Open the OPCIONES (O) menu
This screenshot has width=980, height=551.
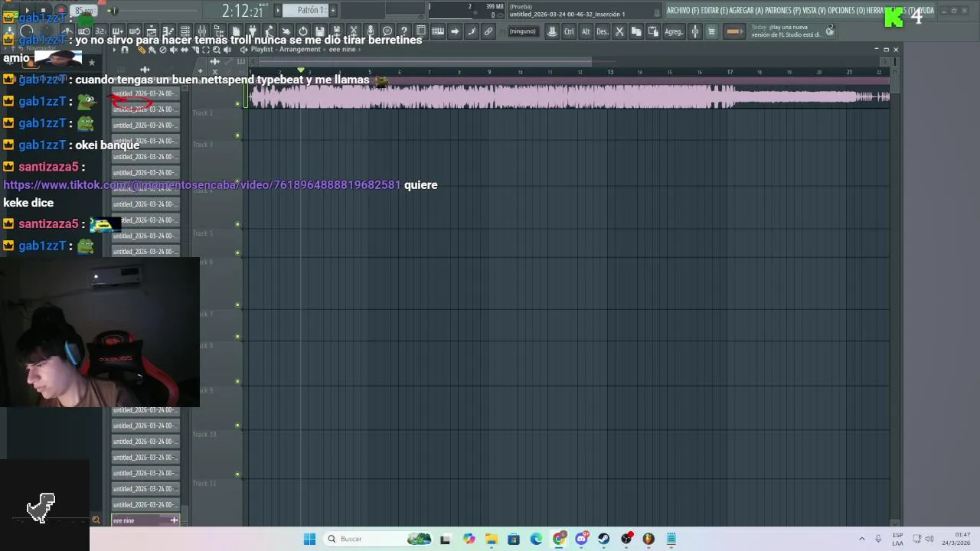pyautogui.click(x=846, y=11)
